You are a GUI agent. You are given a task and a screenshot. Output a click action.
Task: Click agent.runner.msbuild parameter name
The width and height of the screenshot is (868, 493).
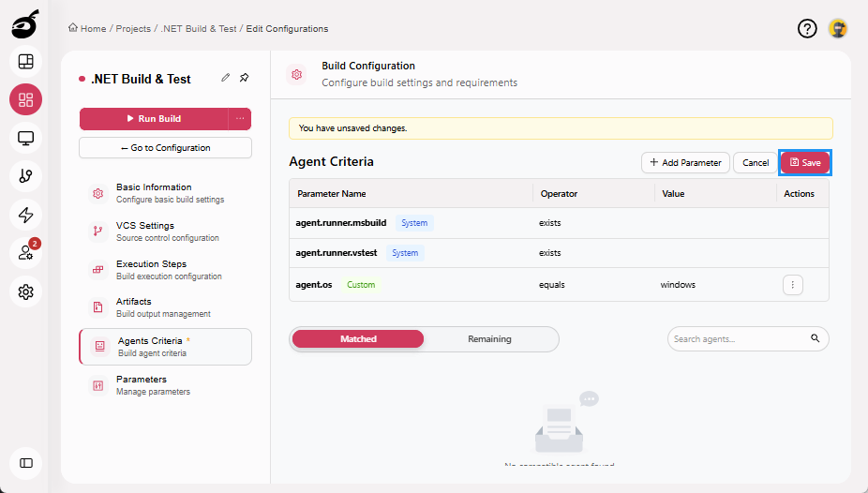(341, 223)
